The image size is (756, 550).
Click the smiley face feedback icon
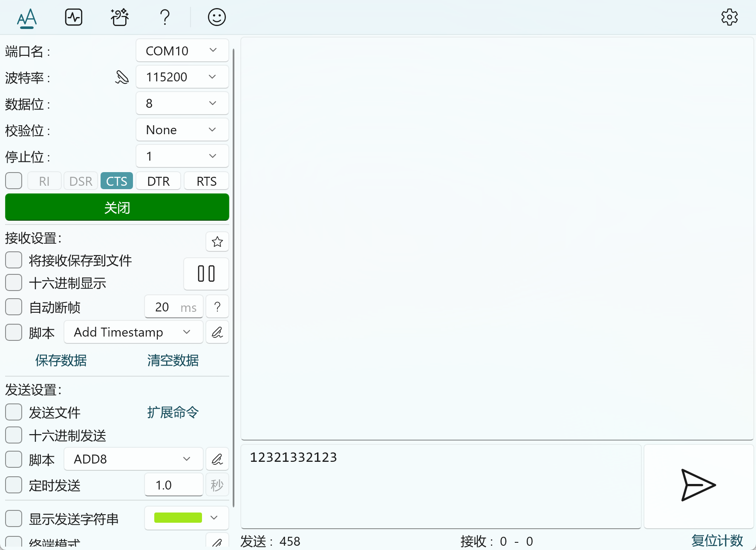point(216,17)
